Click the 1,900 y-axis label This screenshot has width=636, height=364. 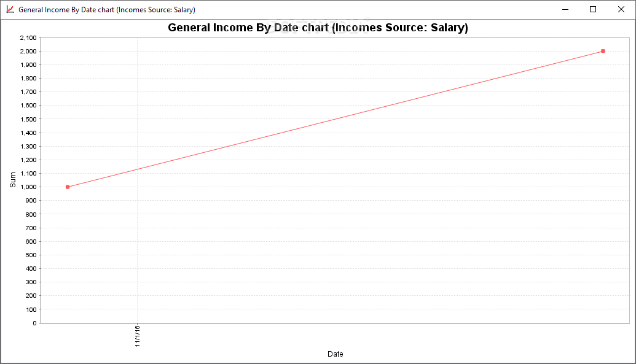pos(28,65)
